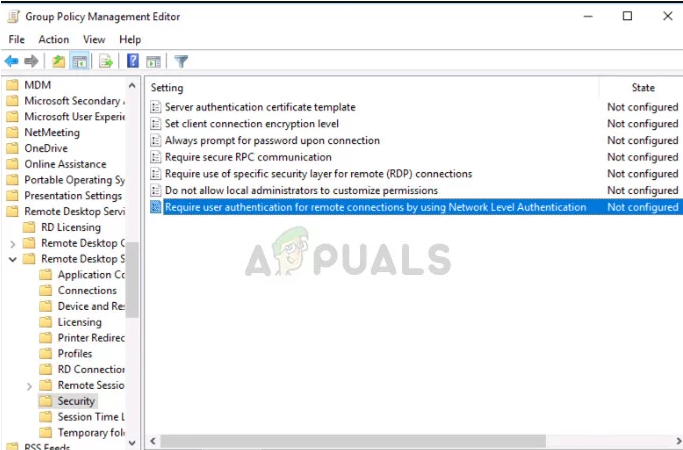Click the RD Licensing folder icon
The height and width of the screenshot is (450, 683).
coord(29,227)
